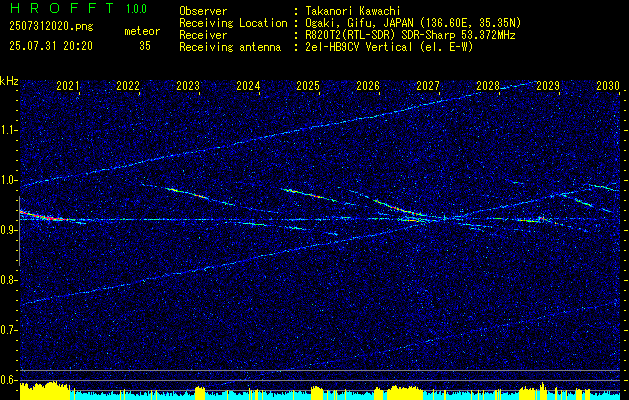Screen dimensions: 629x400
Task: Click the date stamp 25.07.31 20:20
Action: [51, 46]
